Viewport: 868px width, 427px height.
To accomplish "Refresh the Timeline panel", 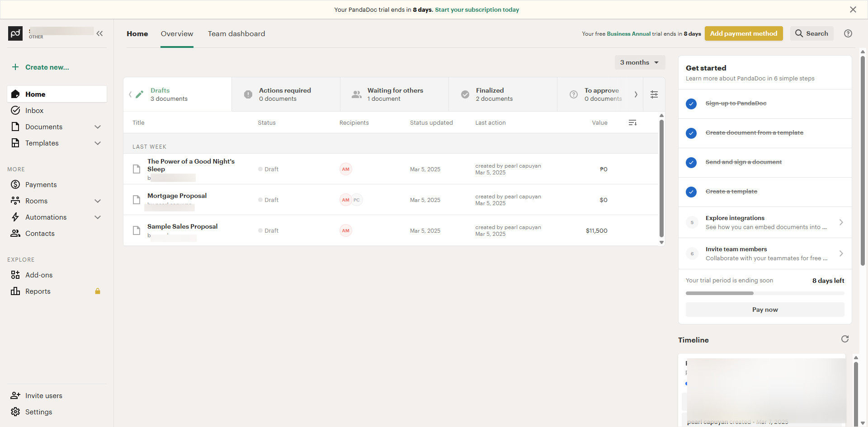I will point(844,339).
